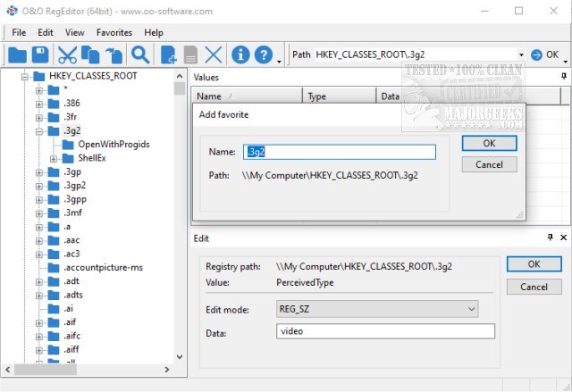Image resolution: width=572 pixels, height=392 pixels.
Task: Click the tree horizontal scrollbar right arrow
Action: point(167,370)
